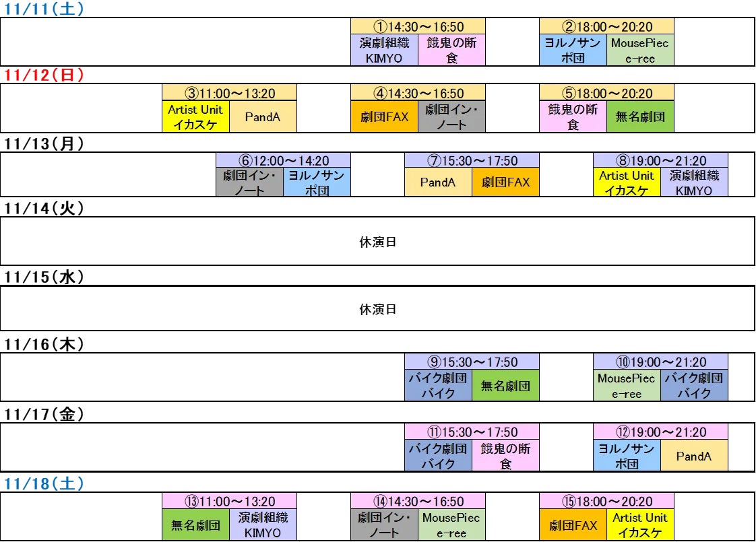756x542 pixels.
Task: Click time slot ⑨ 15:30～17:50 header
Action: click(x=472, y=362)
